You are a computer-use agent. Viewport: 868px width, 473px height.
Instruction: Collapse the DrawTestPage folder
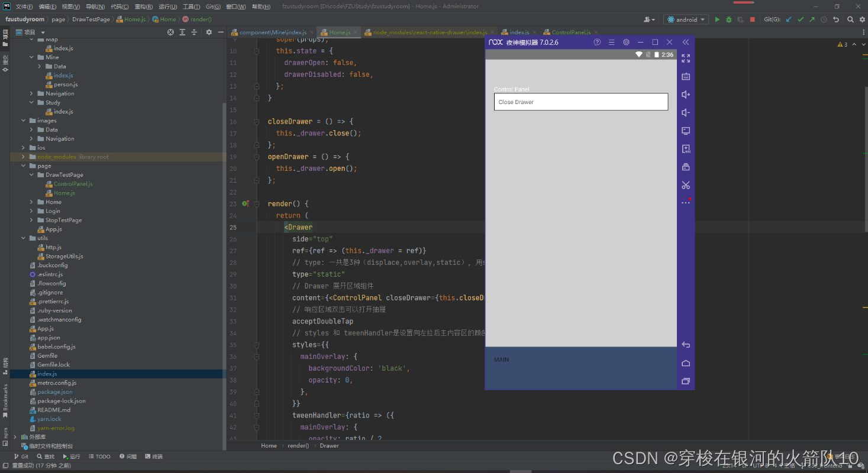[x=31, y=175]
